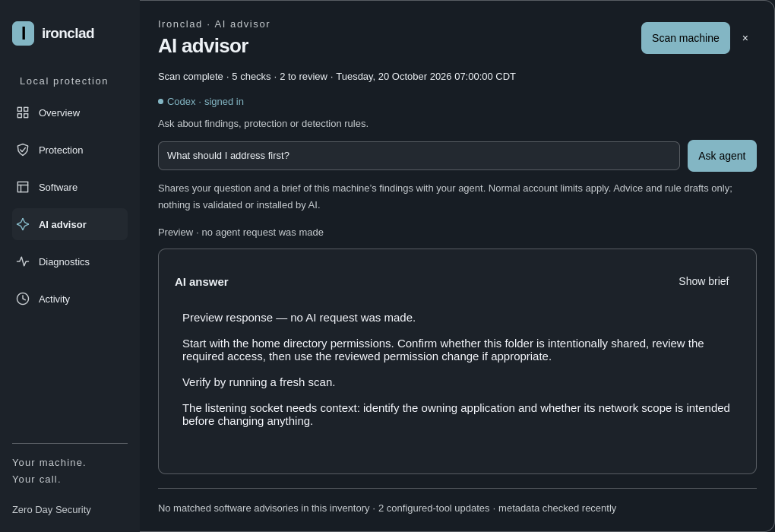Screen dimensions: 775x532
Task: Open the Overview section
Action: click(x=70, y=112)
